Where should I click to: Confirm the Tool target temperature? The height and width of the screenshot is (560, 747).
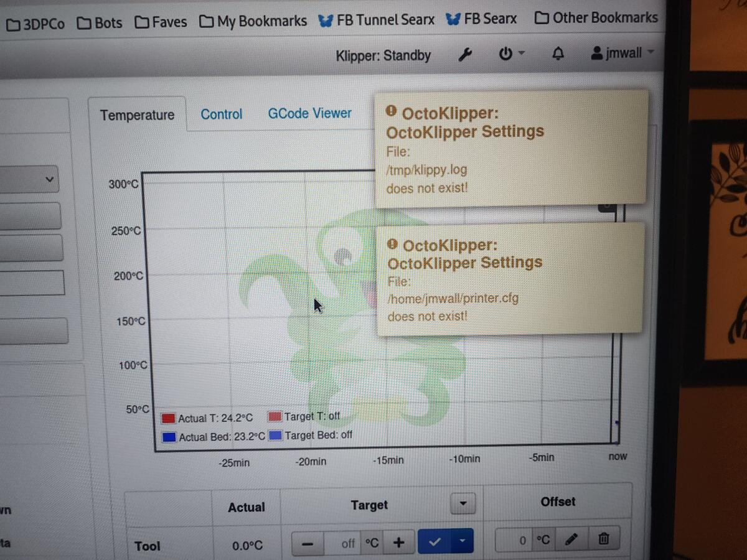point(435,543)
